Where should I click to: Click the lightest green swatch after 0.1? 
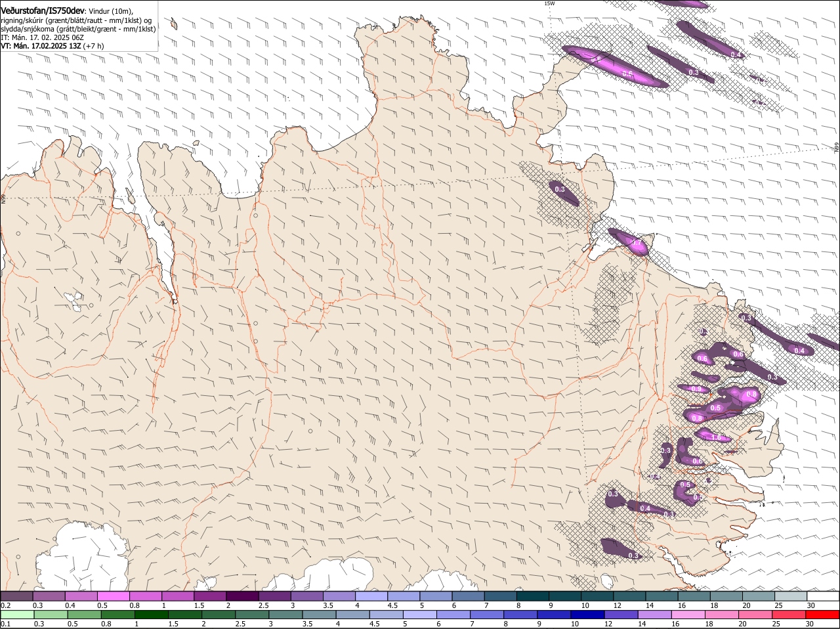(x=18, y=615)
